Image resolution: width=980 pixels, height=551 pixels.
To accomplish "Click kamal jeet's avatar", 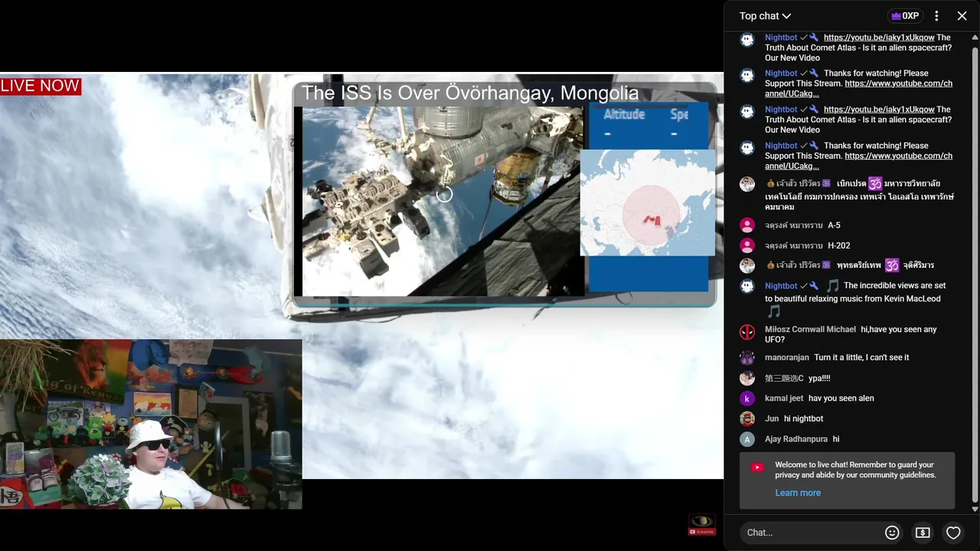I will tap(747, 399).
